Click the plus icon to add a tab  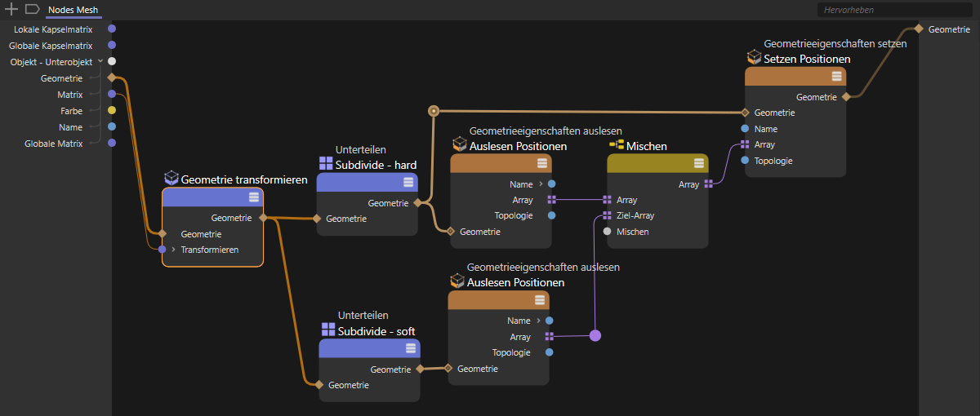point(11,9)
